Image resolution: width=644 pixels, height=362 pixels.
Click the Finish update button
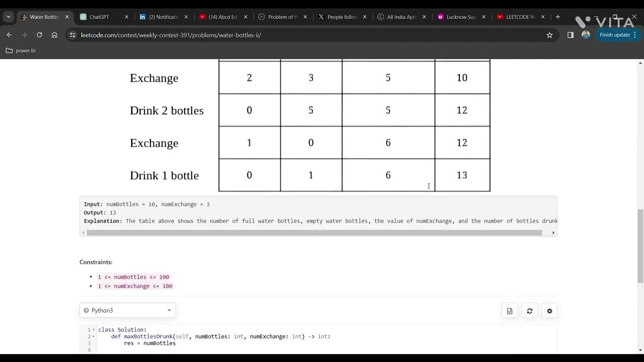pyautogui.click(x=618, y=35)
